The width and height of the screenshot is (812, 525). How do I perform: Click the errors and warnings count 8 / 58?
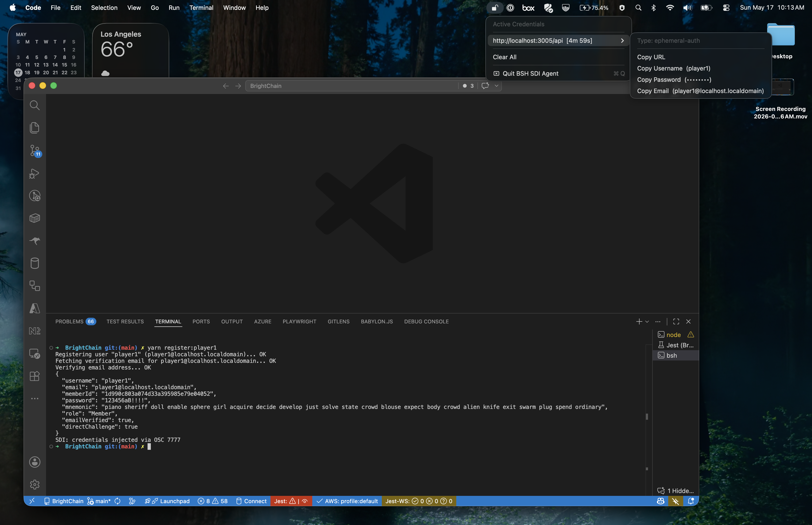click(213, 501)
